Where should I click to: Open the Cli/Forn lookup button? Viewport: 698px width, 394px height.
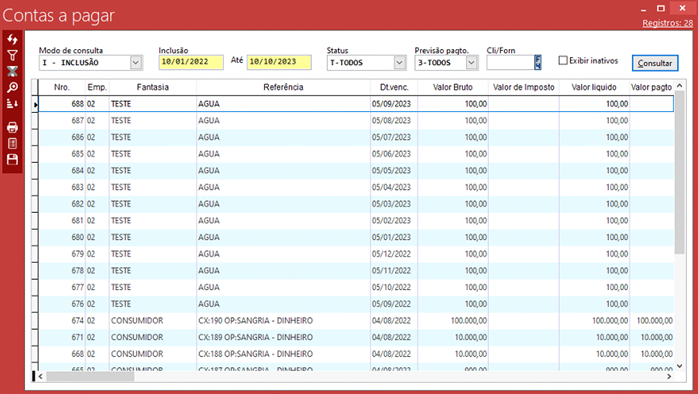click(538, 62)
